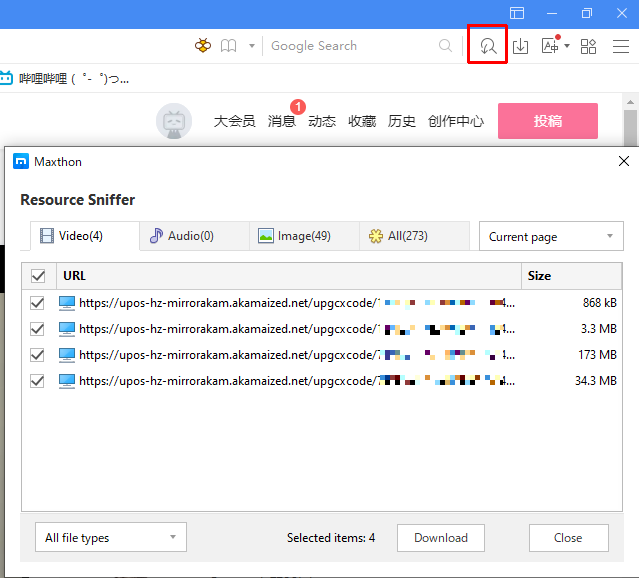Click the translate toolbar icon
The height and width of the screenshot is (578, 639).
click(x=551, y=45)
